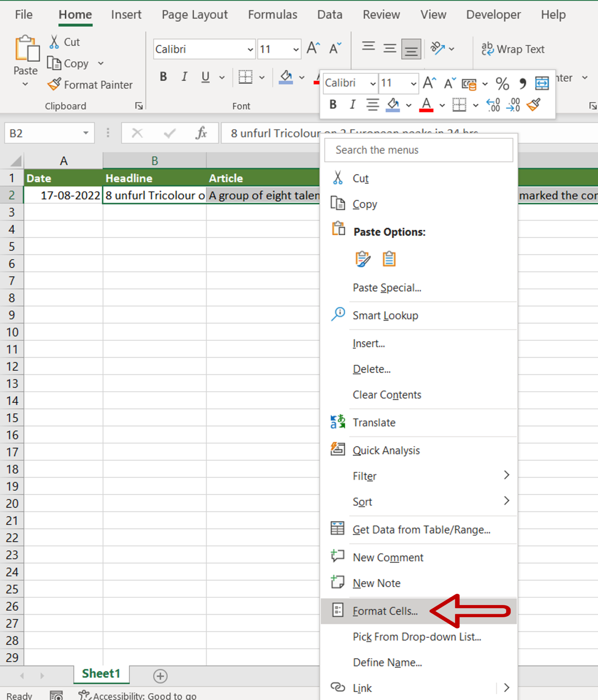Viewport: 598px width, 700px height.
Task: Select cell A2 with date 17-08-2022
Action: click(x=63, y=195)
